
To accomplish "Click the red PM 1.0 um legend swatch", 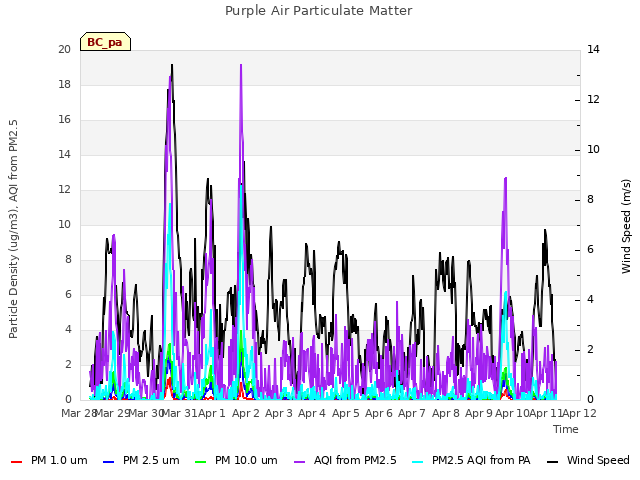I will 16,462.
